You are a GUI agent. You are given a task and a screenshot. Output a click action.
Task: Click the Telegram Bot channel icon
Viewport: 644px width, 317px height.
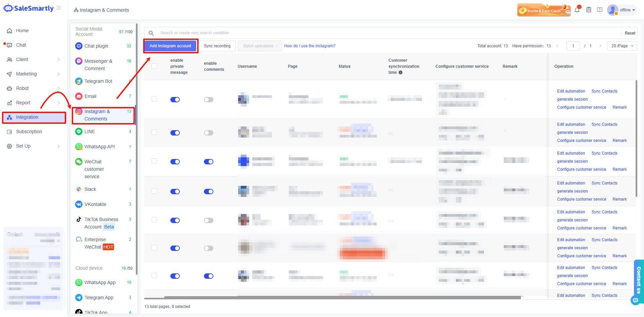point(79,81)
